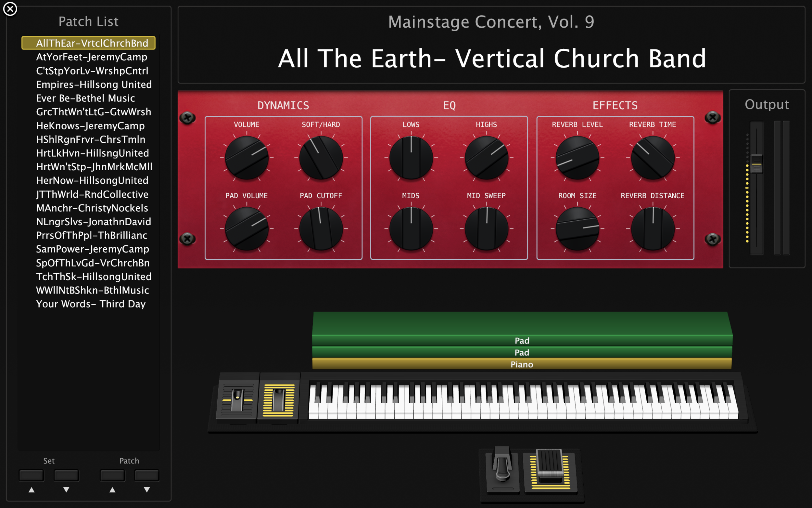Select patch SamPower-JeremyCamp
The width and height of the screenshot is (812, 508).
[x=89, y=249]
